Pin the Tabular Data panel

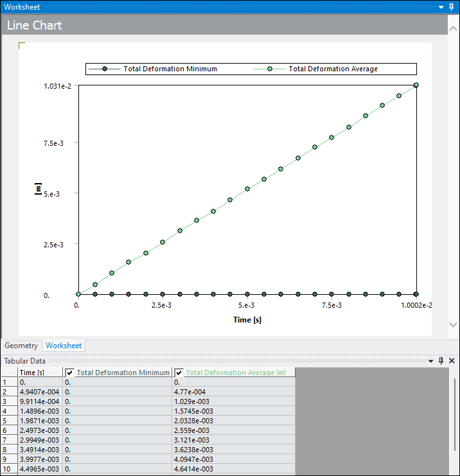[x=441, y=360]
